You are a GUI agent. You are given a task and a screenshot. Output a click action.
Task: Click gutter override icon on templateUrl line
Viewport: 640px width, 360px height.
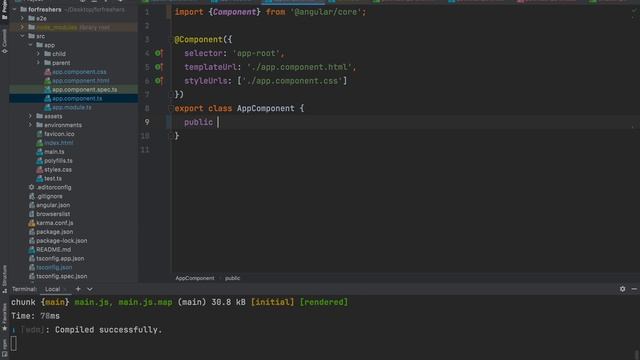coord(159,67)
